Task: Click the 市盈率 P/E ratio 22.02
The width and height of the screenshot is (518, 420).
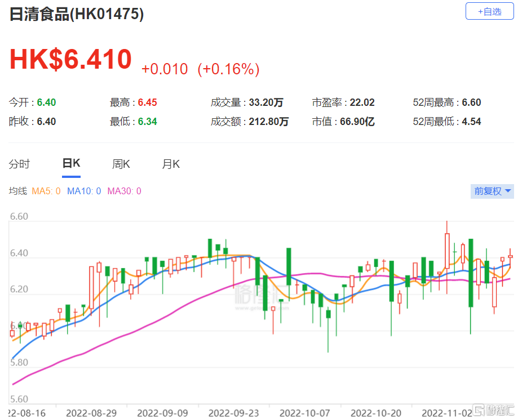Action: point(362,102)
